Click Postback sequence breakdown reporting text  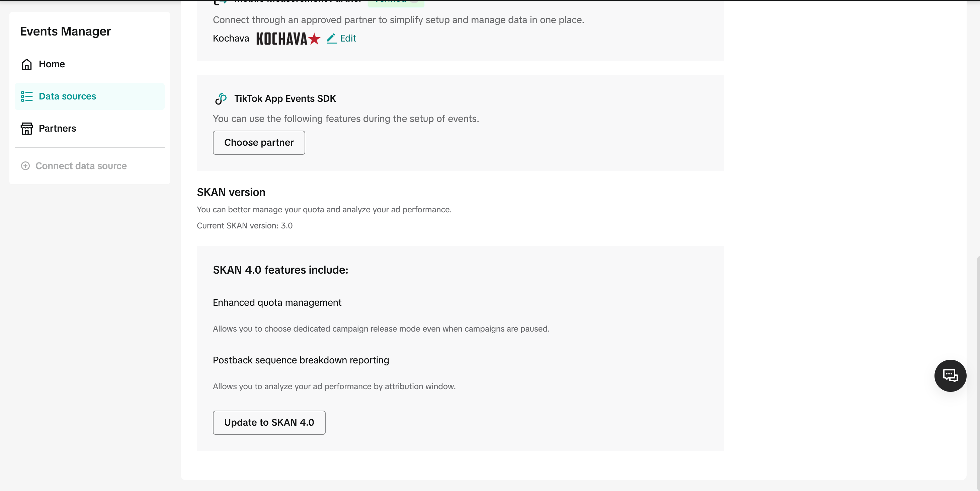[x=301, y=360]
